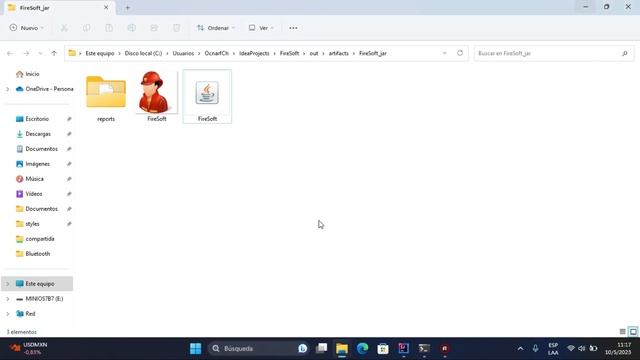Click the Share icon in toolbar
Screen dimensions: 640x360
pyautogui.click(x=154, y=28)
